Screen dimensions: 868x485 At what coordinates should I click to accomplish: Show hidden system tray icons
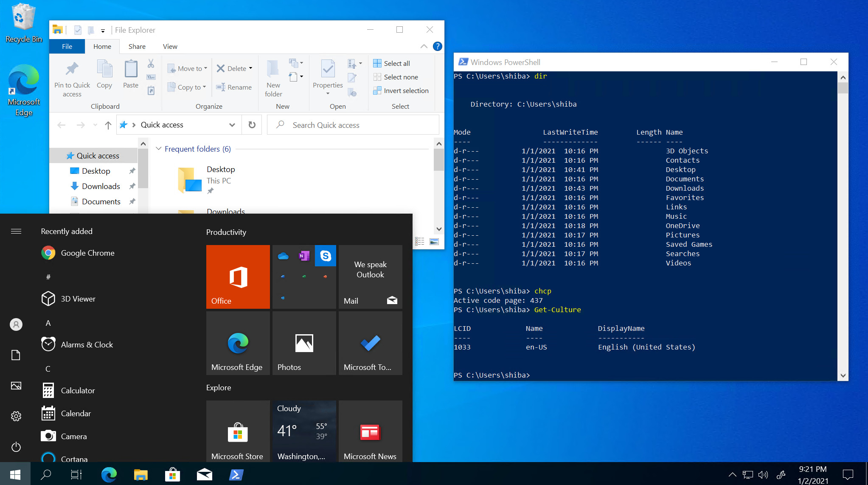[733, 474]
